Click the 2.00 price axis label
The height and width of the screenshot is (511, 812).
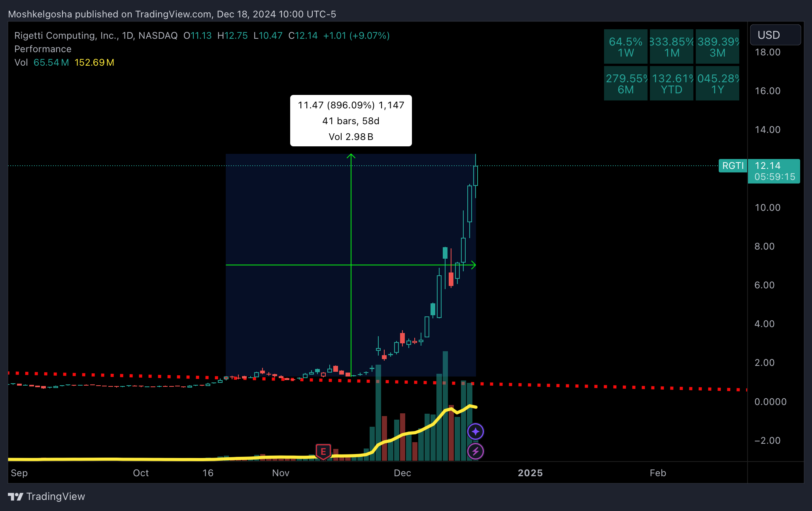764,363
